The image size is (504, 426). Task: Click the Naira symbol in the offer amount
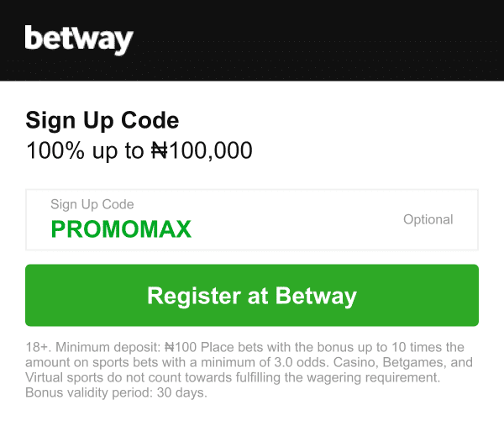point(160,151)
